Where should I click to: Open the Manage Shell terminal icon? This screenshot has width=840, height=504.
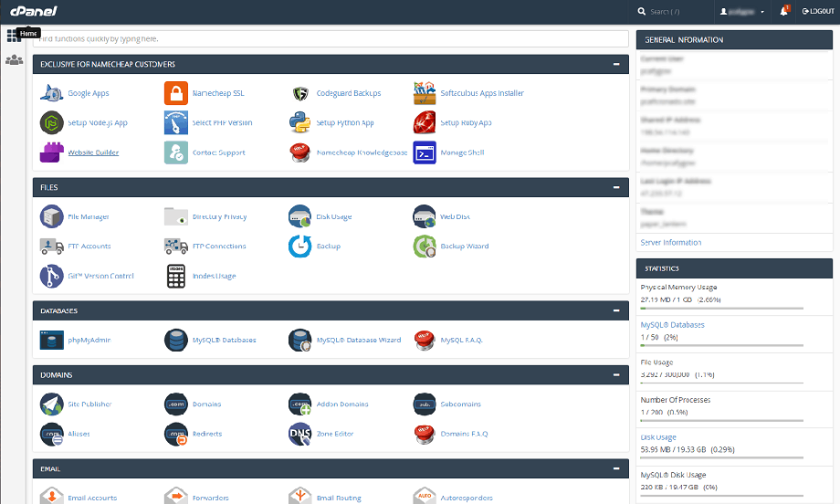pyautogui.click(x=425, y=152)
